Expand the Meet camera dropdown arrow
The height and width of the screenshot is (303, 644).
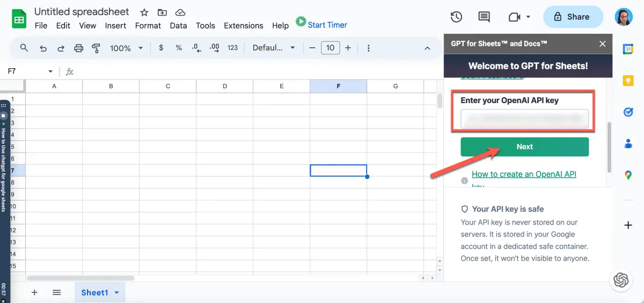pos(528,17)
